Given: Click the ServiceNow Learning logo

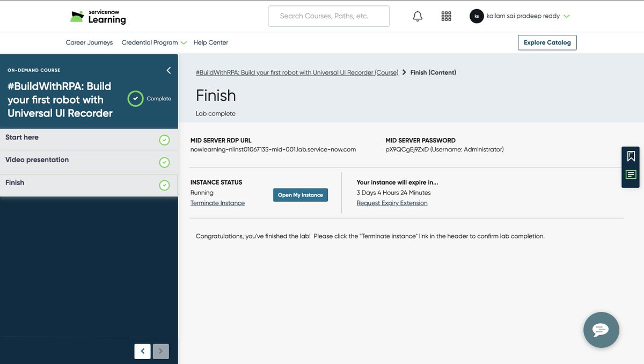Looking at the screenshot, I should pyautogui.click(x=98, y=17).
